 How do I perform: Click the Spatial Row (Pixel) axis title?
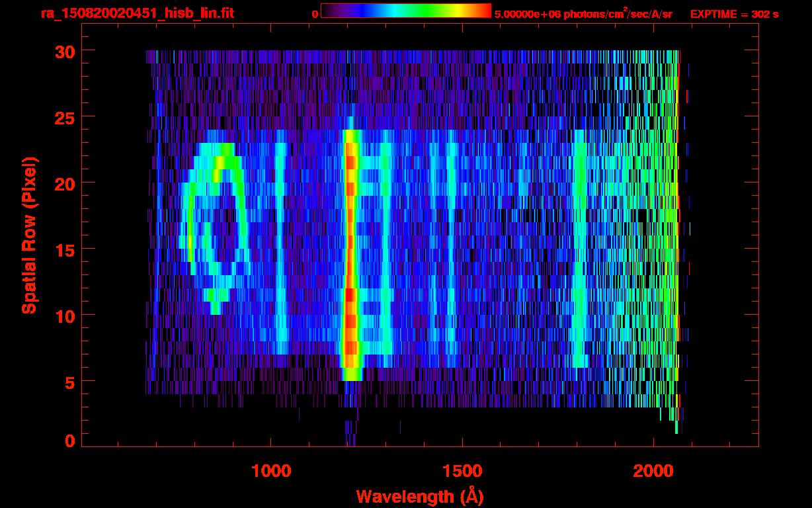(29, 235)
